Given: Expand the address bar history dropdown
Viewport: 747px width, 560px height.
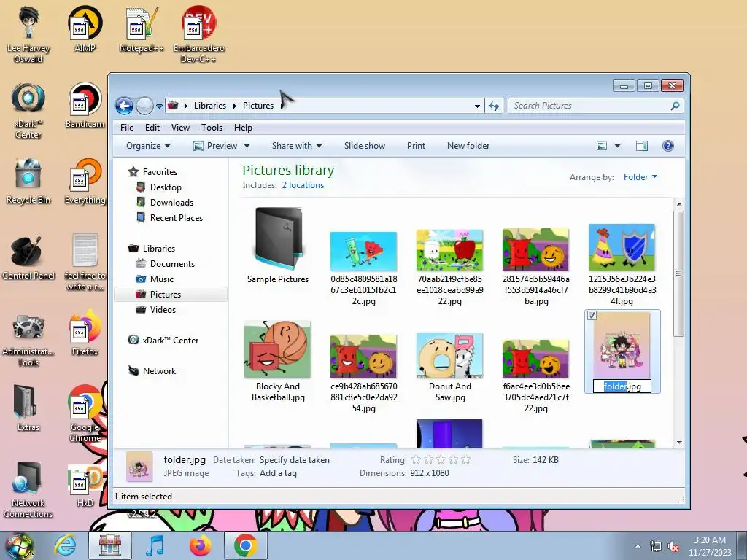Looking at the screenshot, I should click(x=477, y=106).
